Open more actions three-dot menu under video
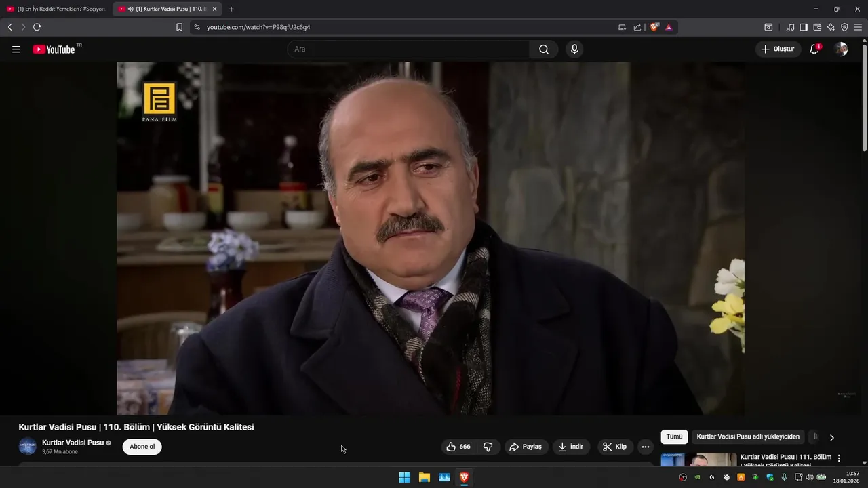Viewport: 868px width, 488px height. 646,447
